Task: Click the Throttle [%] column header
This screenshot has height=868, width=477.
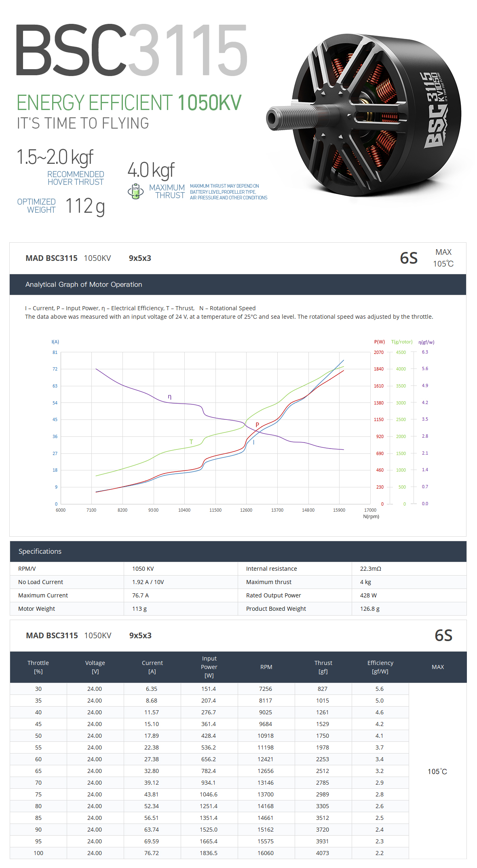Action: click(x=38, y=667)
